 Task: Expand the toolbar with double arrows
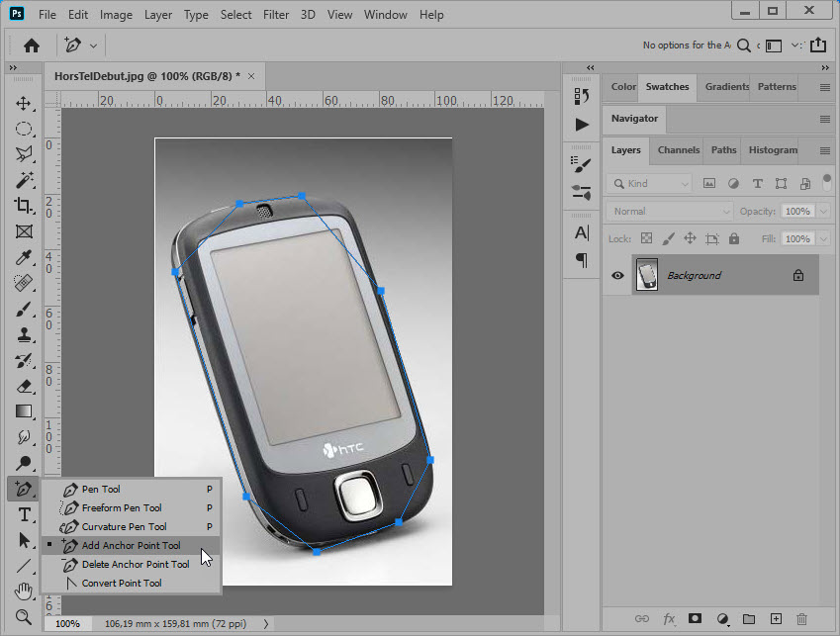(x=13, y=68)
